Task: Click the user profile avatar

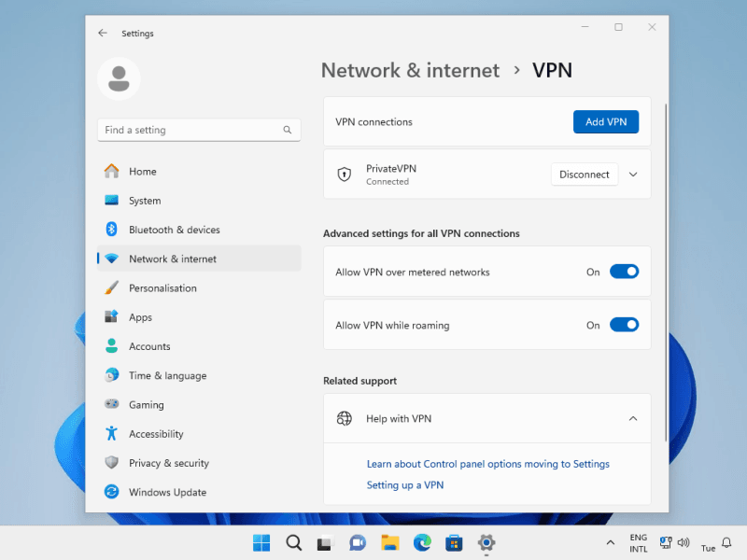Action: click(119, 79)
